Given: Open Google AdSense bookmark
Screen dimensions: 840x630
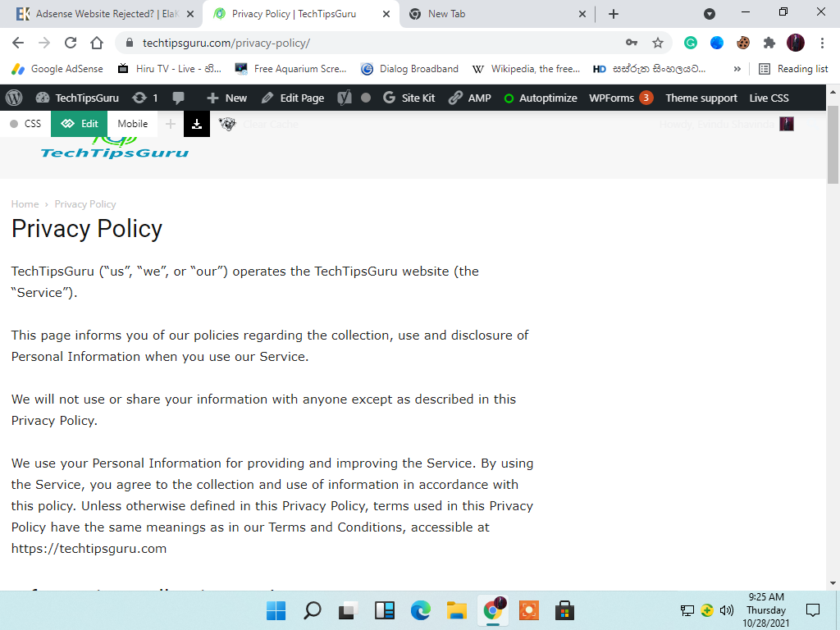Looking at the screenshot, I should tap(57, 69).
